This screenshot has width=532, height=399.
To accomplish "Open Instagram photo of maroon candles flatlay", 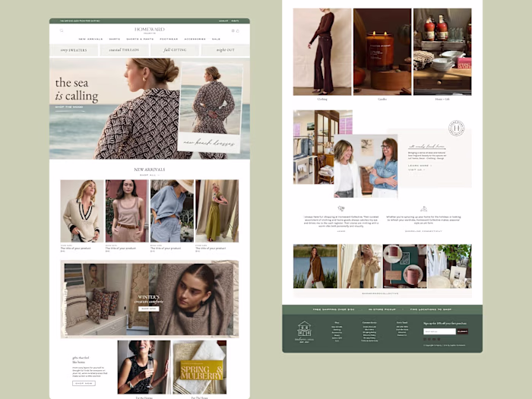I will click(405, 266).
